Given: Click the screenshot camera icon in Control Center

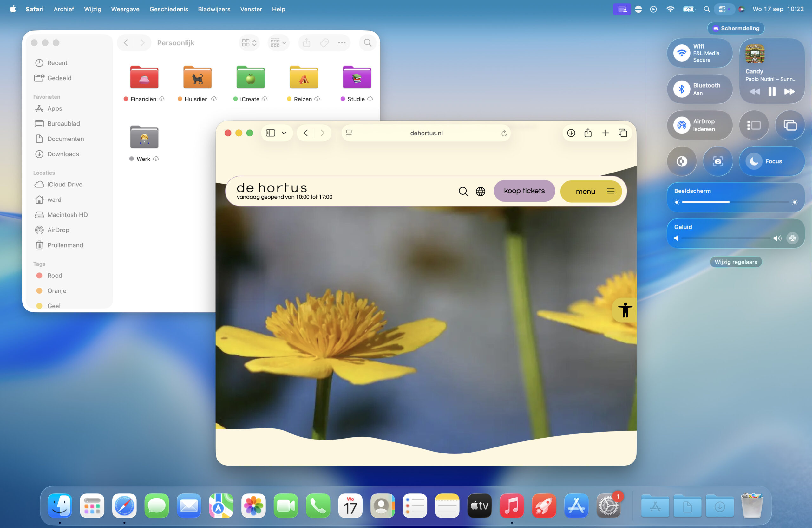Looking at the screenshot, I should click(x=718, y=161).
